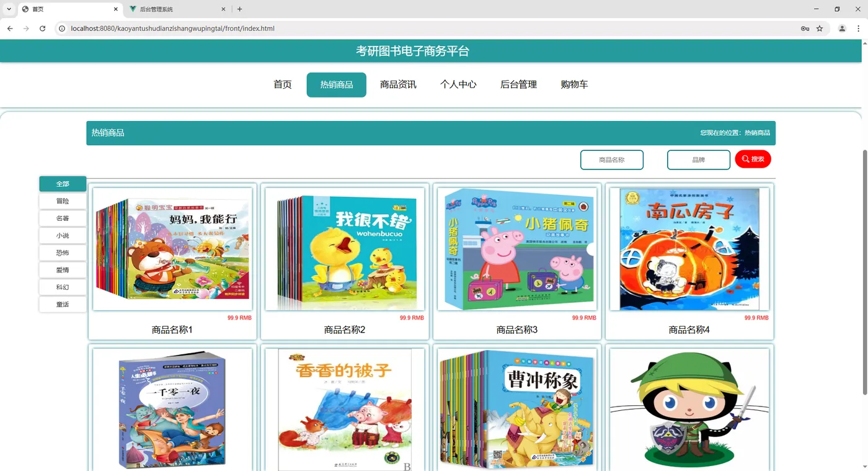Filter by 童话 category
Screen dimensions: 868x471
pos(63,305)
